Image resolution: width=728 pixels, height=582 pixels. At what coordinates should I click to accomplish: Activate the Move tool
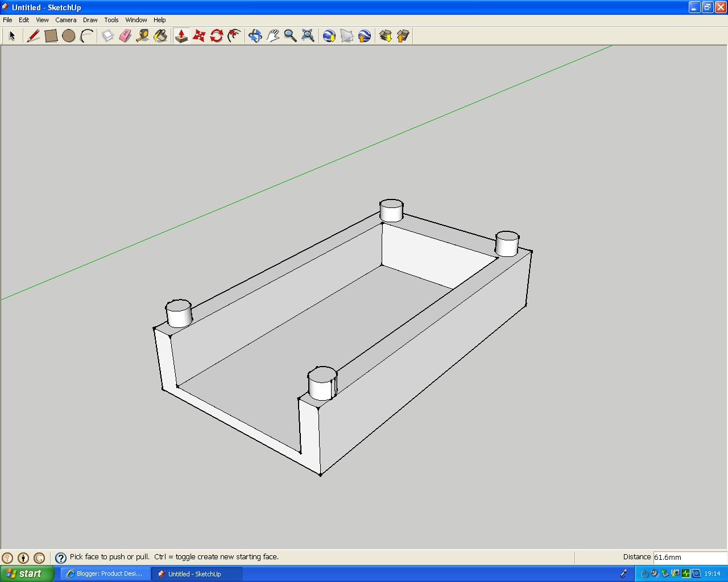[198, 36]
